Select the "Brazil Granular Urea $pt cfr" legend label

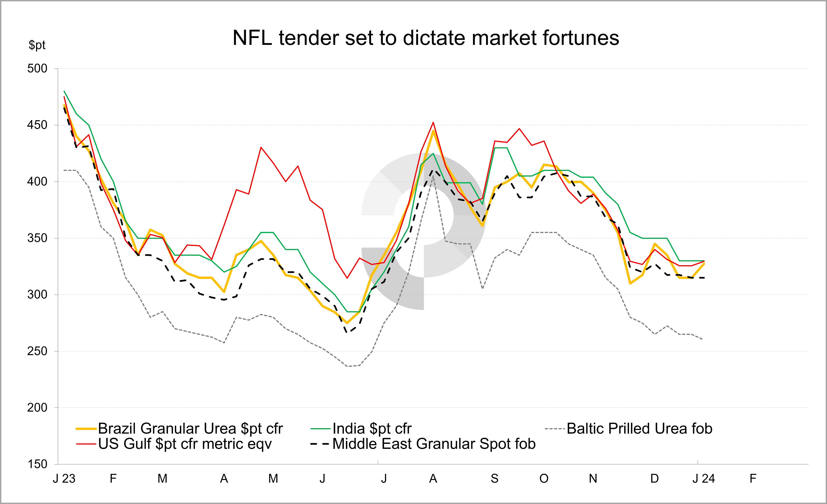[x=190, y=428]
